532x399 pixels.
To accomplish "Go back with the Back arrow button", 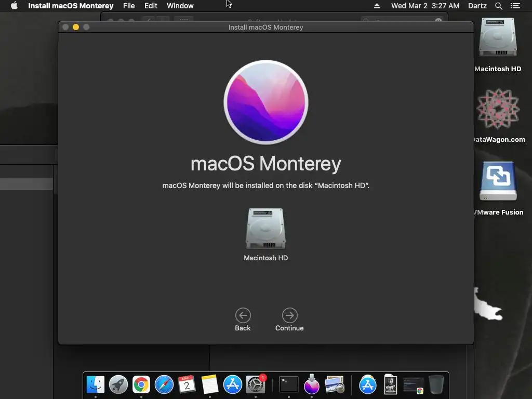I will click(243, 315).
